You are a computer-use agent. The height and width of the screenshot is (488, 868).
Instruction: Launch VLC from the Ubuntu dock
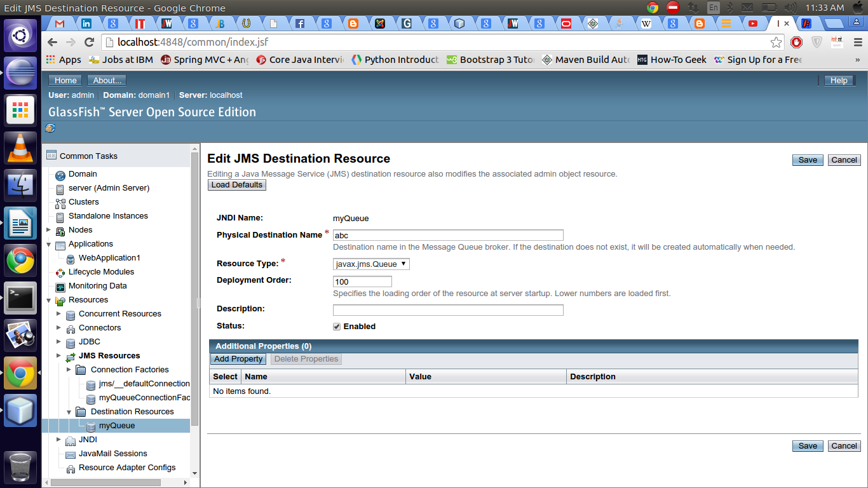click(x=21, y=147)
